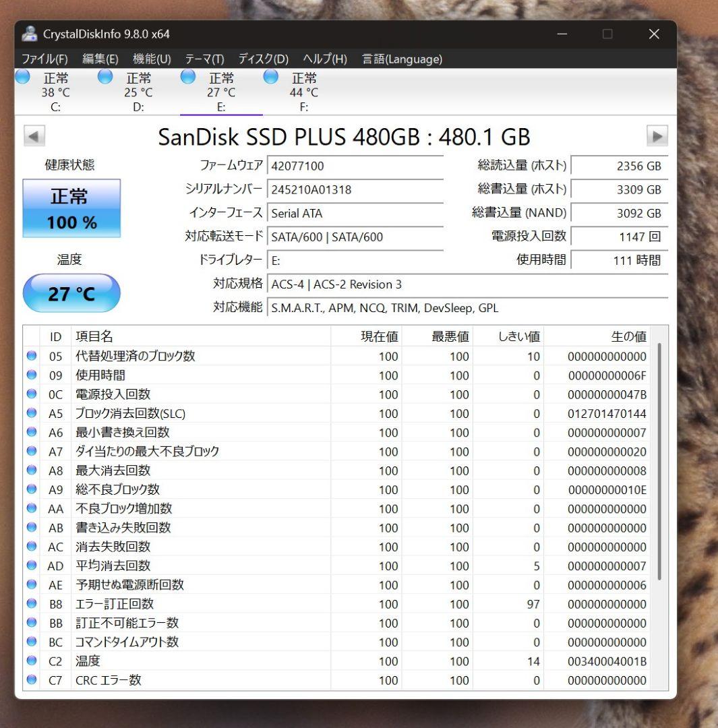Click status dot of attribute AA row
Screen dimensions: 718x728
[x=32, y=508]
